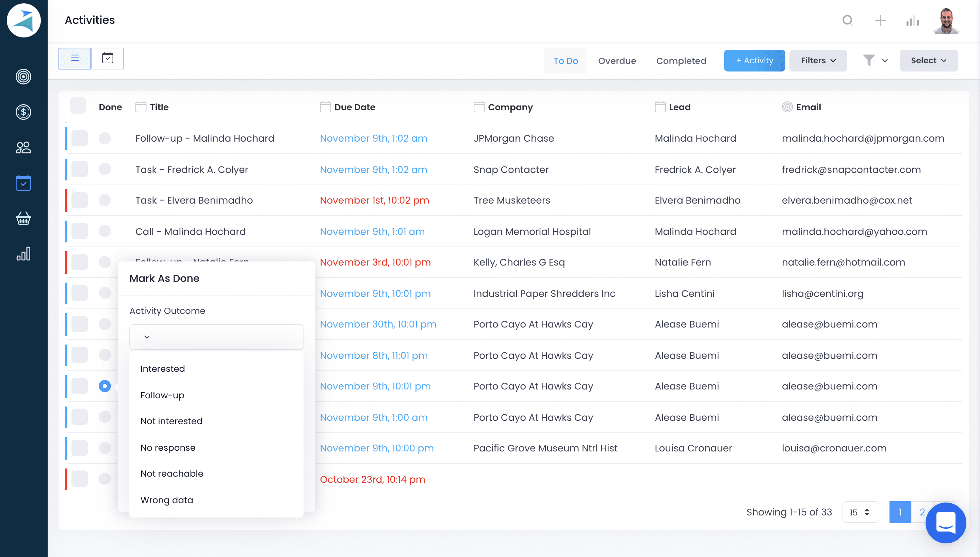Mark Task - Elvera Benimadho as done

[104, 200]
